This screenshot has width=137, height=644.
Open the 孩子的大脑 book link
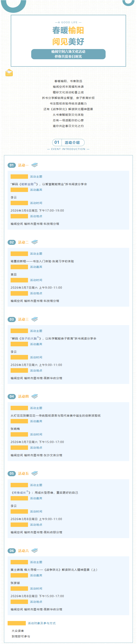coord(29,339)
